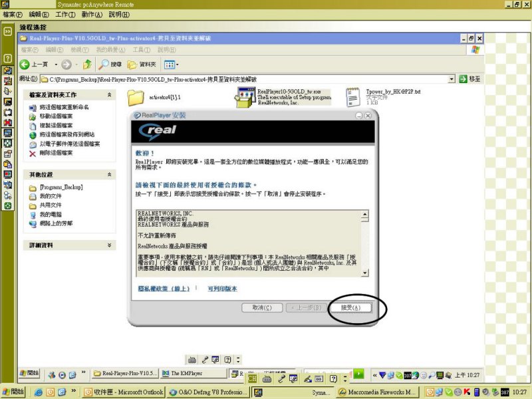The width and height of the screenshot is (532, 399).
Task: Open the back-history dropdown arrow beside 上一頁
Action: 56,65
